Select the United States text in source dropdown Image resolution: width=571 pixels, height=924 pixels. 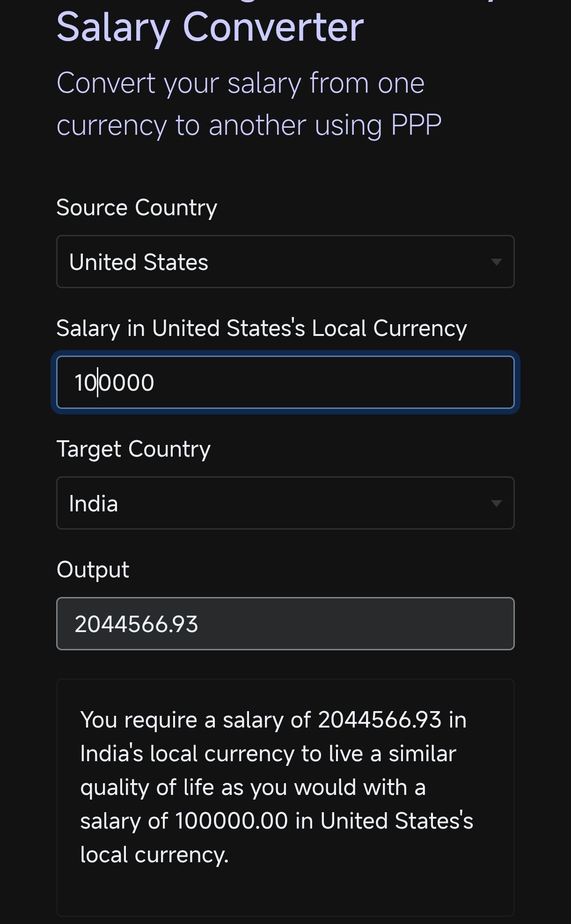click(139, 262)
